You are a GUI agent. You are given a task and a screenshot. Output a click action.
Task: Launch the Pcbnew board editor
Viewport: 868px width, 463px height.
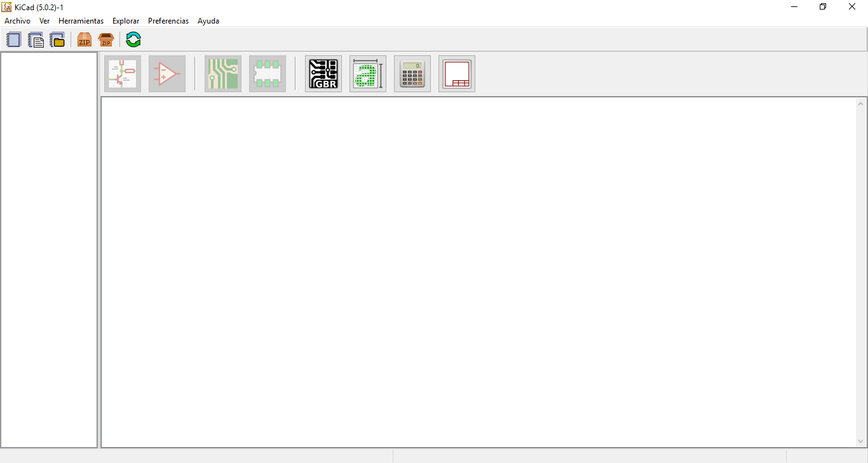(x=223, y=74)
